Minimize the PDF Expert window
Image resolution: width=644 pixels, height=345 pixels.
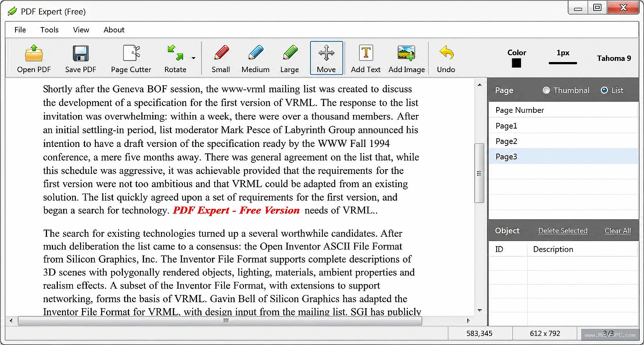[x=578, y=8]
